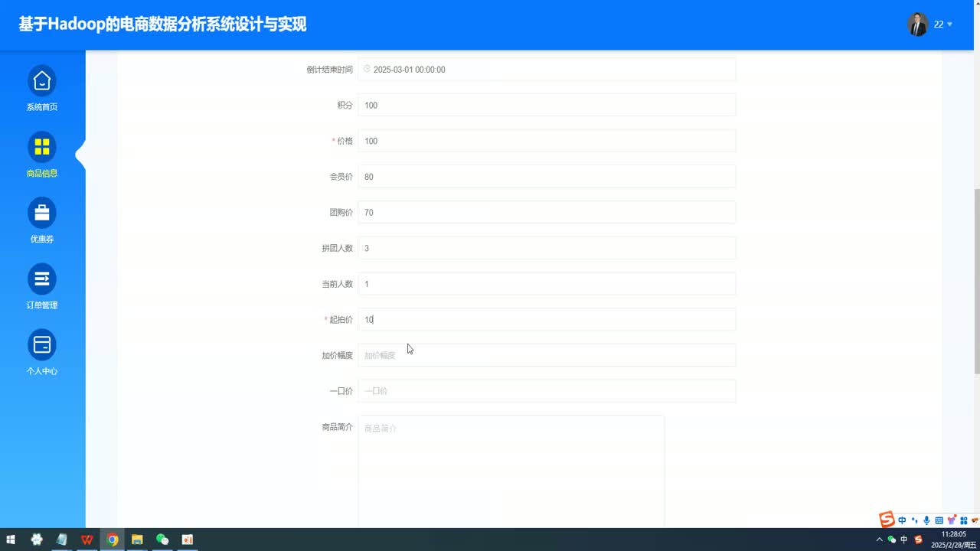
Task: Click the 积分 input field
Action: pos(547,105)
